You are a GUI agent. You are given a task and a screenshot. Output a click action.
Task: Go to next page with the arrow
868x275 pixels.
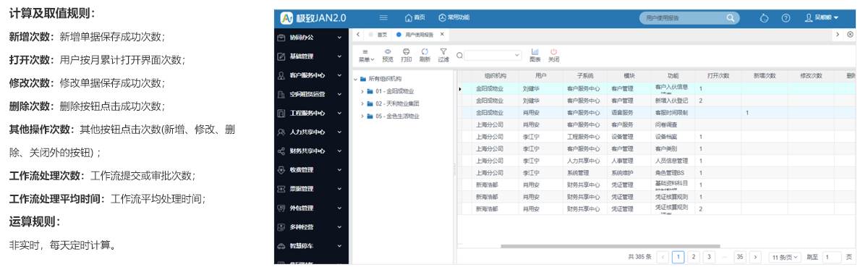755,257
